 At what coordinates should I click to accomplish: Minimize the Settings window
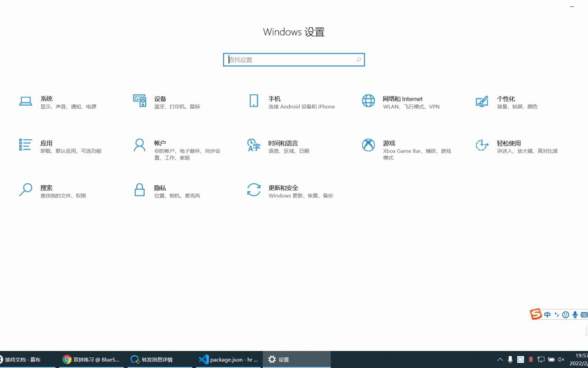[572, 6]
